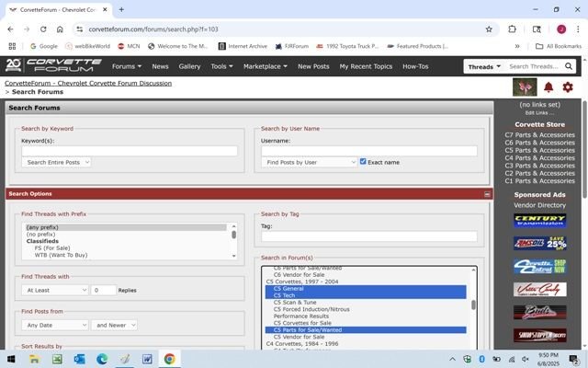This screenshot has height=368, width=588.
Task: Open the notifications bell icon
Action: pos(548,87)
